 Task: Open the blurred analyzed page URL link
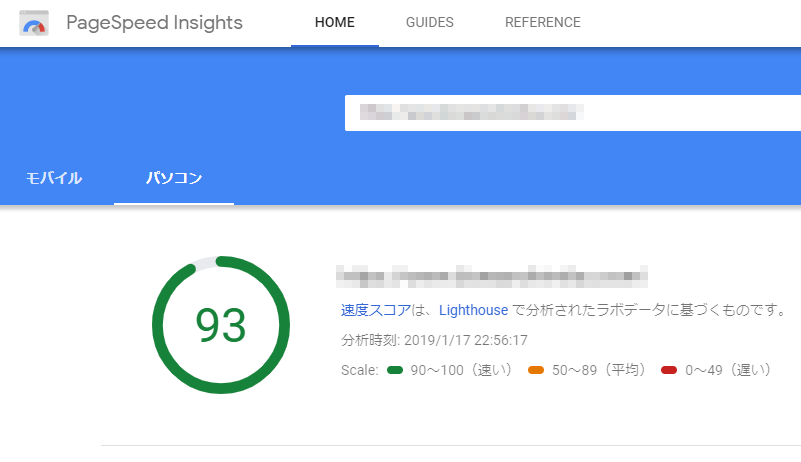point(492,273)
